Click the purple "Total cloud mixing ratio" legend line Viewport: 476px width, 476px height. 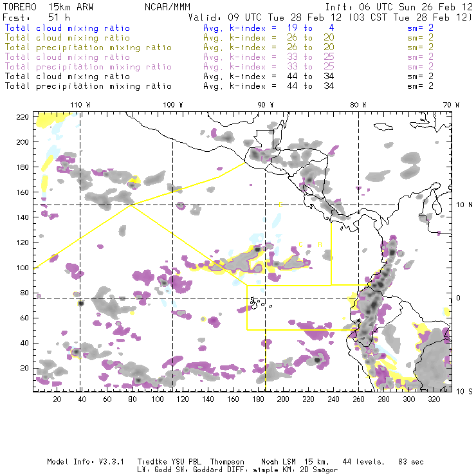[68, 57]
